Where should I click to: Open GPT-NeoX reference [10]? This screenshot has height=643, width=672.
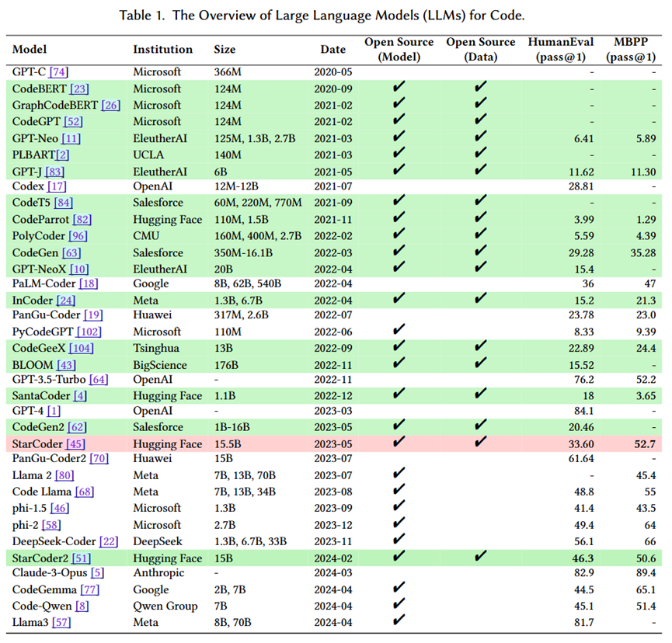point(79,269)
